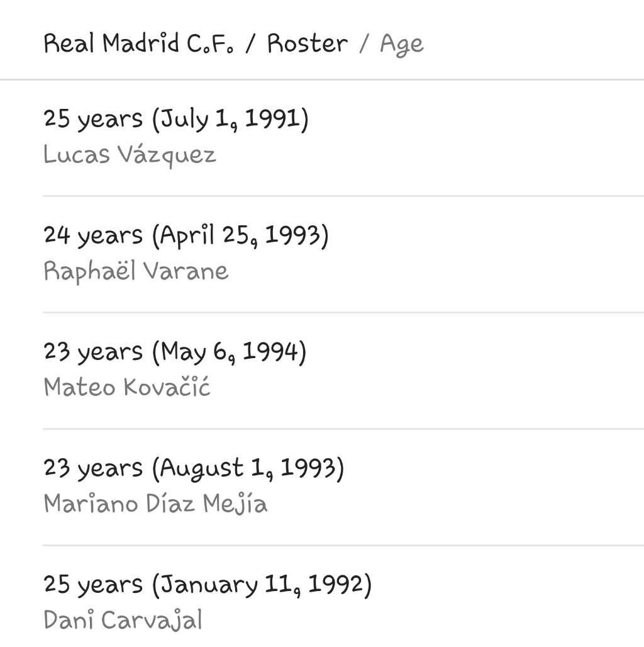This screenshot has width=644, height=647.
Task: Click the January 11, 1992 birth date
Action: 262,585
